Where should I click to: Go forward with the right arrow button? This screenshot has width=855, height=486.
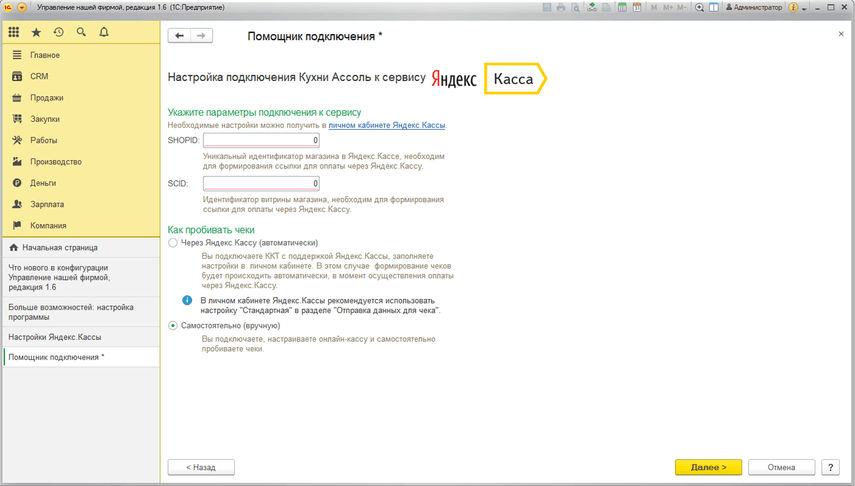tap(201, 35)
